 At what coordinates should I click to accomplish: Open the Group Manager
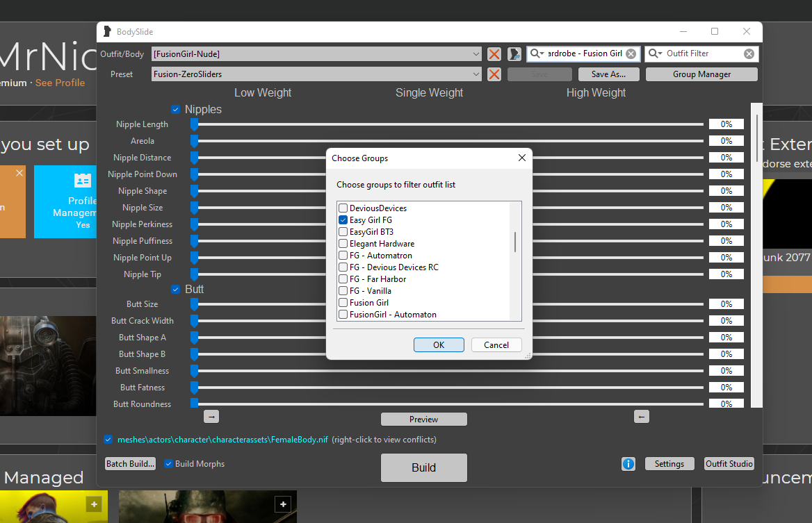point(701,74)
